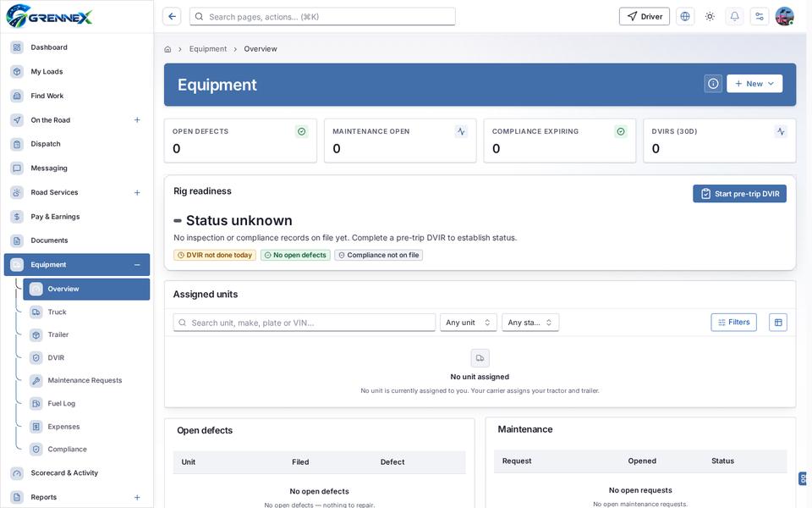Collapse the Equipment section
812x508 pixels.
click(137, 265)
